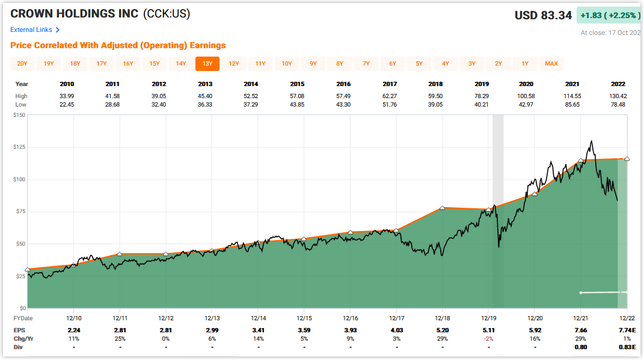Click the FYDate row label
Image resolution: width=644 pixels, height=360 pixels.
pos(23,318)
